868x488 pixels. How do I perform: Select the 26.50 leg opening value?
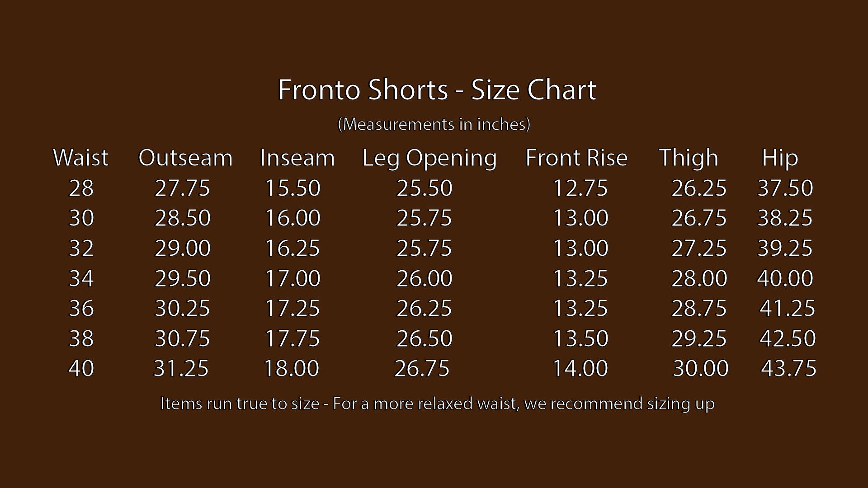point(424,338)
